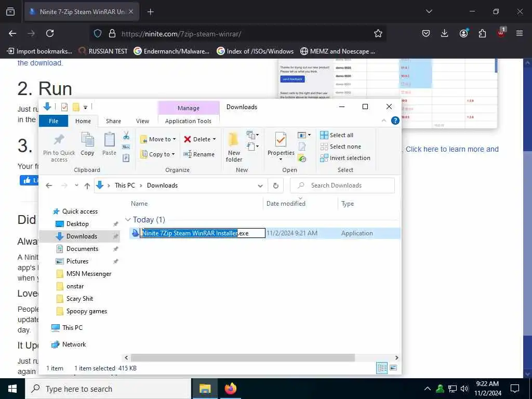
Task: Collapse the Explorer ribbon chevron
Action: pos(384,121)
